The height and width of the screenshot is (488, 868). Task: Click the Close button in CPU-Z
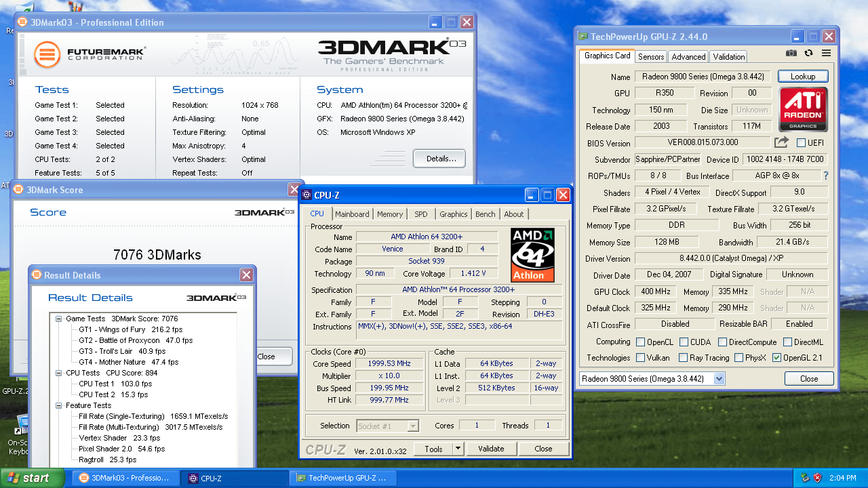[543, 449]
